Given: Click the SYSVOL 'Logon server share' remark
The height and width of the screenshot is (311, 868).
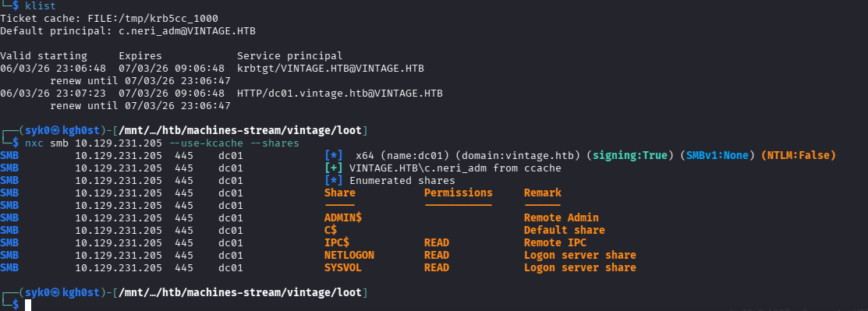Looking at the screenshot, I should [x=580, y=268].
